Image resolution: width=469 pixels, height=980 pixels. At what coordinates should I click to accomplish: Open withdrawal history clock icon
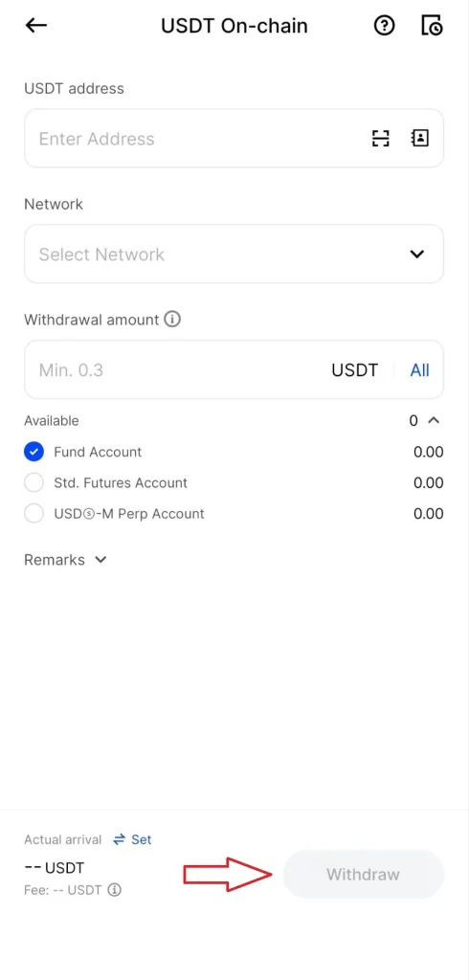(432, 26)
